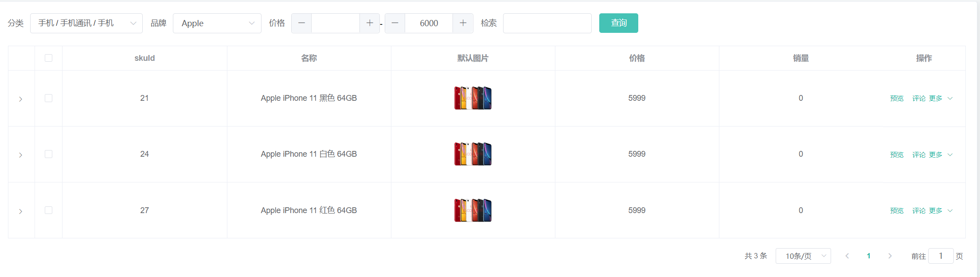This screenshot has height=277, width=980.
Task: Focus the 前往 page jump input
Action: pyautogui.click(x=941, y=256)
